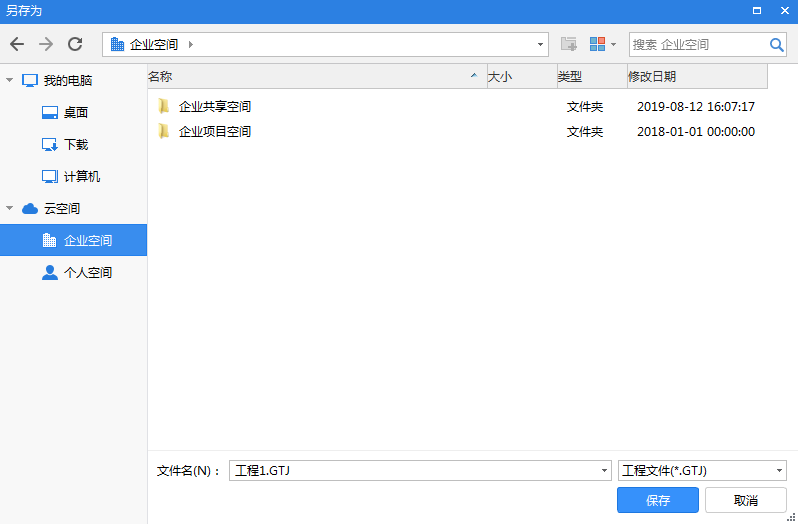
Task: Open the file name history dropdown
Action: (604, 470)
